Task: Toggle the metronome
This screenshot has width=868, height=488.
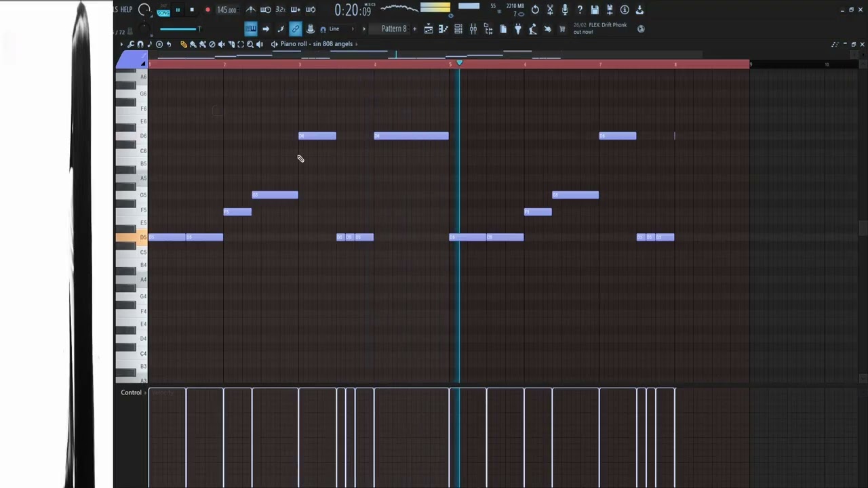Action: coord(250,9)
